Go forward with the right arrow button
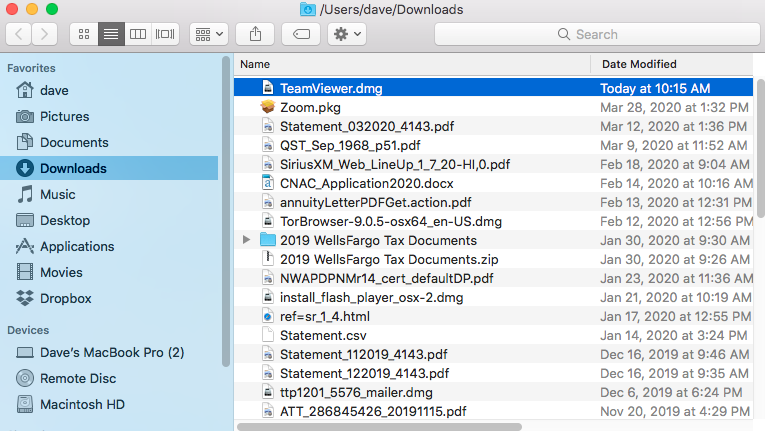This screenshot has width=765, height=431. point(44,34)
